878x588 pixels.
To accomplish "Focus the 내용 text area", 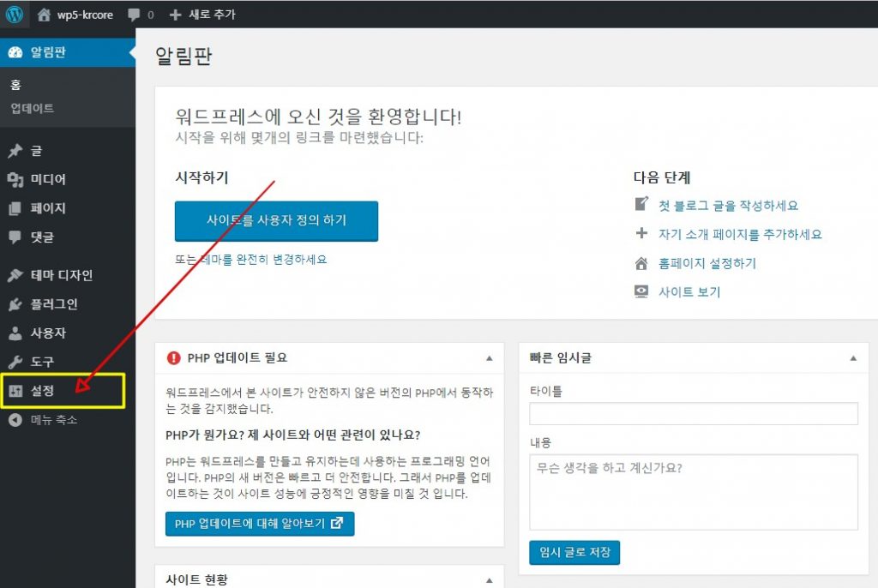I will pyautogui.click(x=693, y=492).
